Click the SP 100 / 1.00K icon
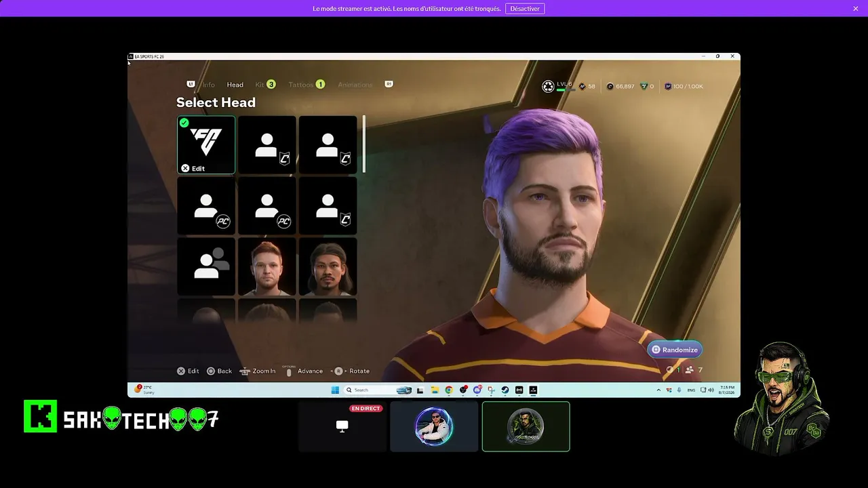Viewport: 868px width, 488px height. click(668, 87)
